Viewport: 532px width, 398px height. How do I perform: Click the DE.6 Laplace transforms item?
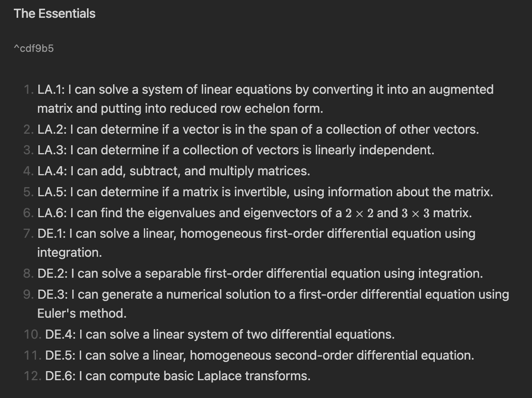click(x=178, y=376)
